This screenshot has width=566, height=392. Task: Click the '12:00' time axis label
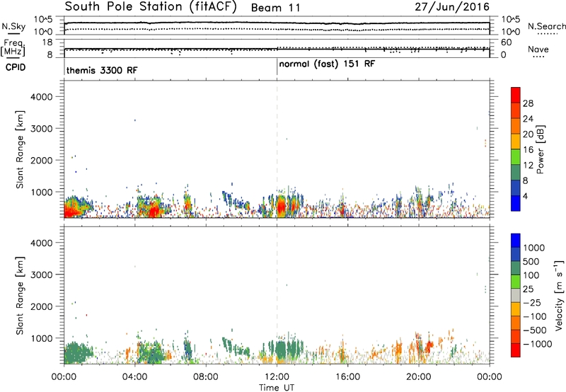pos(277,377)
